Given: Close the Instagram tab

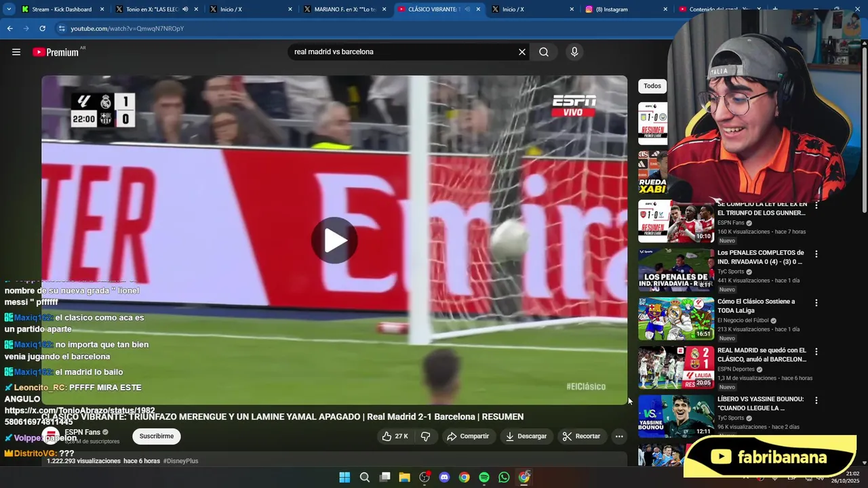Looking at the screenshot, I should pos(665,9).
